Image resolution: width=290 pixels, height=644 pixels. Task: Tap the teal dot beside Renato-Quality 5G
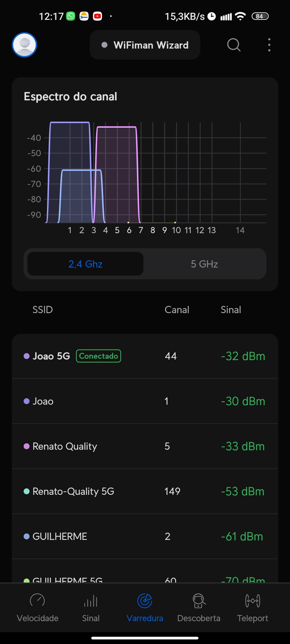27,491
